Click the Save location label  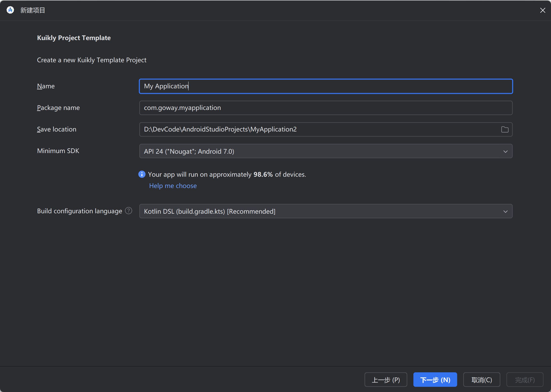(57, 129)
